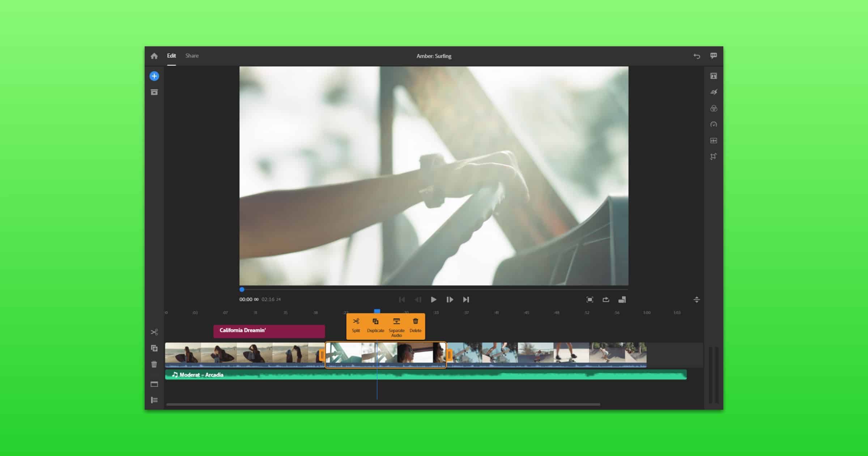Open the Speed gauge icon
868x456 pixels.
(x=714, y=124)
